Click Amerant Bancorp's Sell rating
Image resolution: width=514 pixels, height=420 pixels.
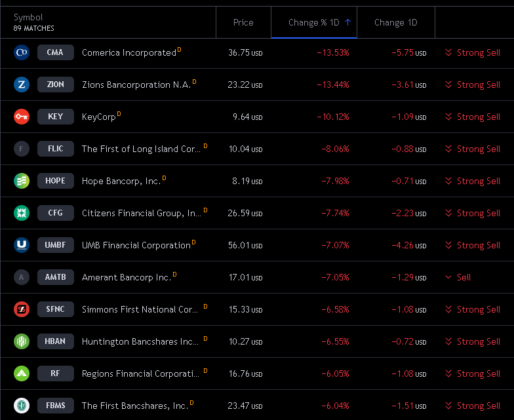458,278
